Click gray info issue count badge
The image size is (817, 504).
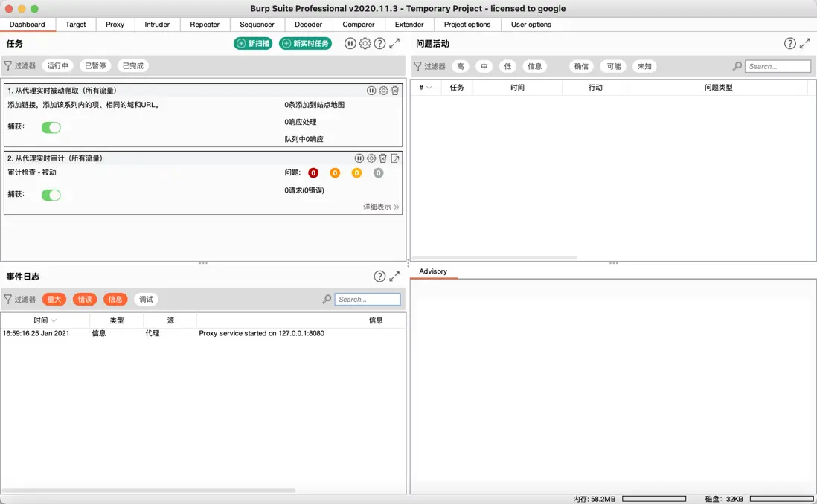[x=378, y=173]
